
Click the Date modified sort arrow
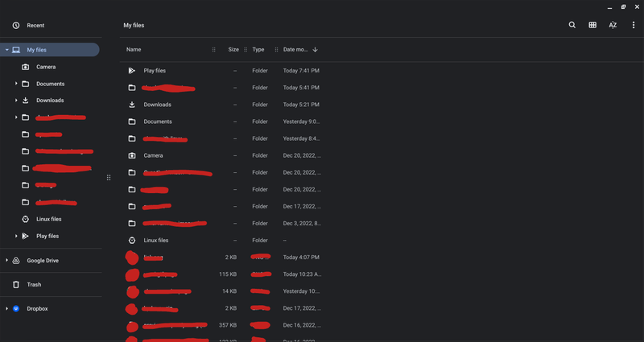[x=315, y=50]
